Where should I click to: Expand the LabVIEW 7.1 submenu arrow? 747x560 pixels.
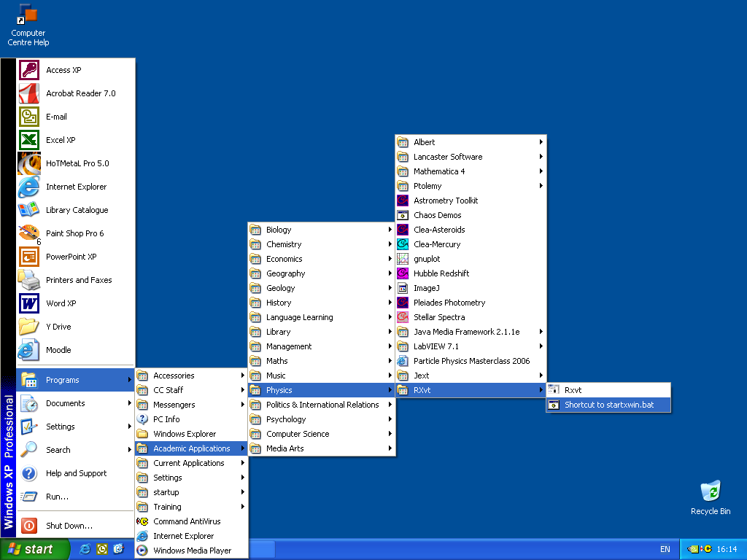coord(541,346)
